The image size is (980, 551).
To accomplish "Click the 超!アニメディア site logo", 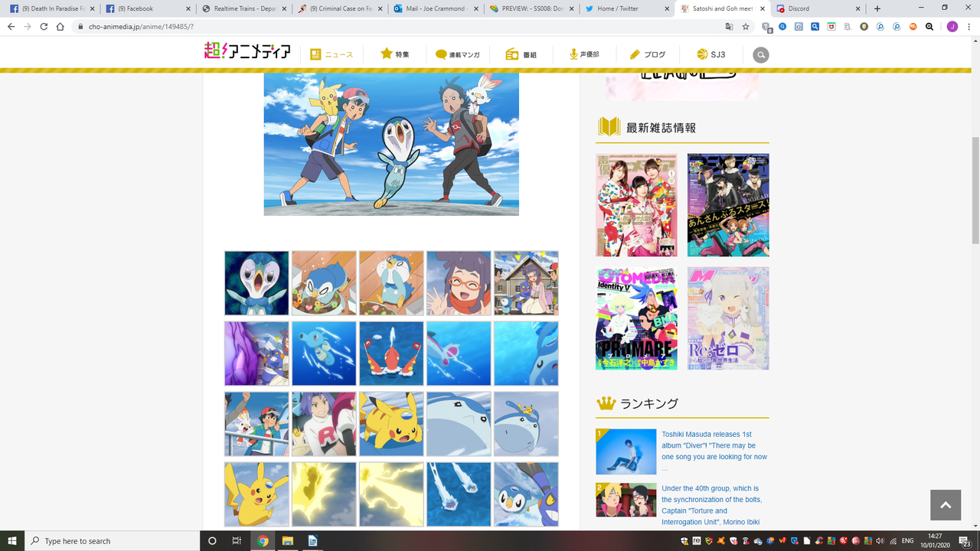I will pos(247,51).
